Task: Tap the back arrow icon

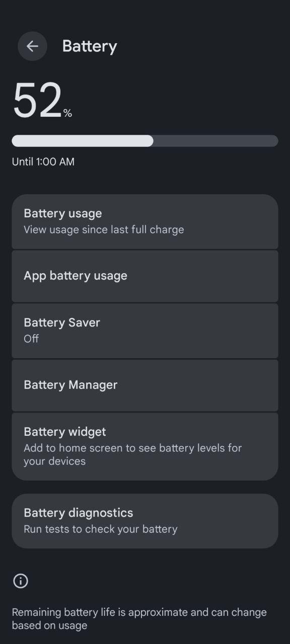Action: (x=32, y=46)
